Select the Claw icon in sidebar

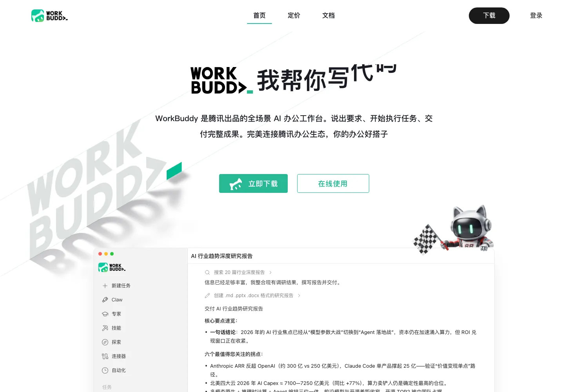click(x=105, y=300)
